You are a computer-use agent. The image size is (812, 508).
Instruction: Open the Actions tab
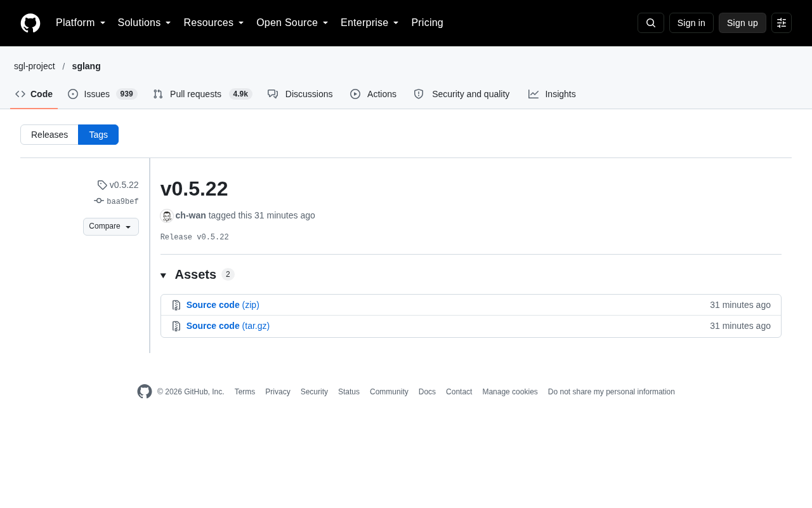click(x=374, y=94)
